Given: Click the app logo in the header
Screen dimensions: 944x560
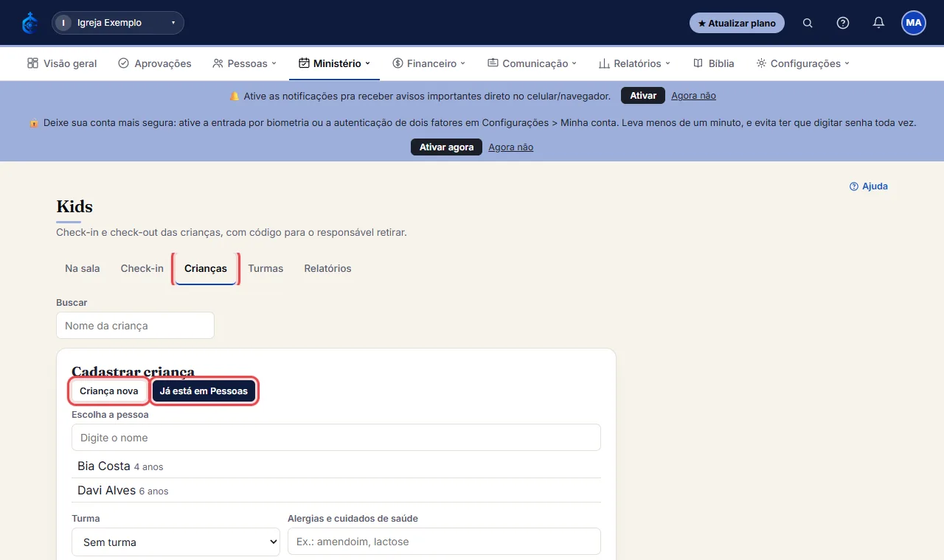Looking at the screenshot, I should pos(29,23).
